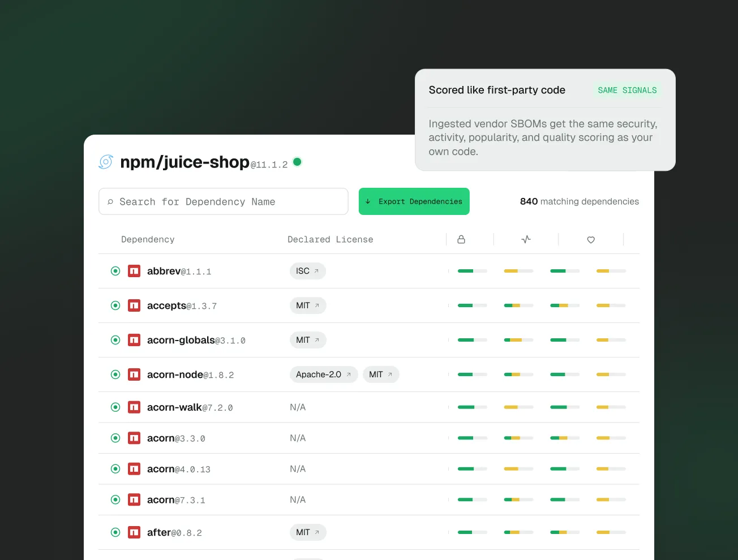Click the swirl logo beside npm/juice-shop
The image size is (738, 560).
tap(106, 162)
